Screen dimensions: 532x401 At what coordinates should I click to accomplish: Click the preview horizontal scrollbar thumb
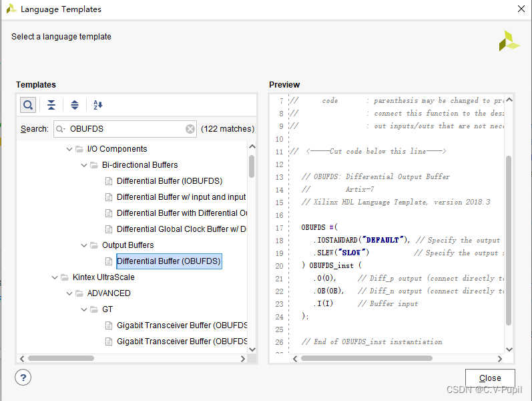[366, 358]
